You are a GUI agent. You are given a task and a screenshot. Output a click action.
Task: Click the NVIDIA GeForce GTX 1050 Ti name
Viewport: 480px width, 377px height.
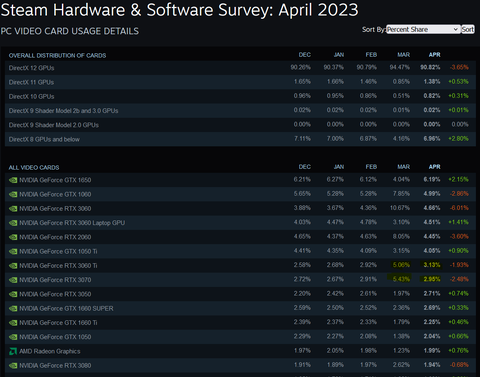58,251
